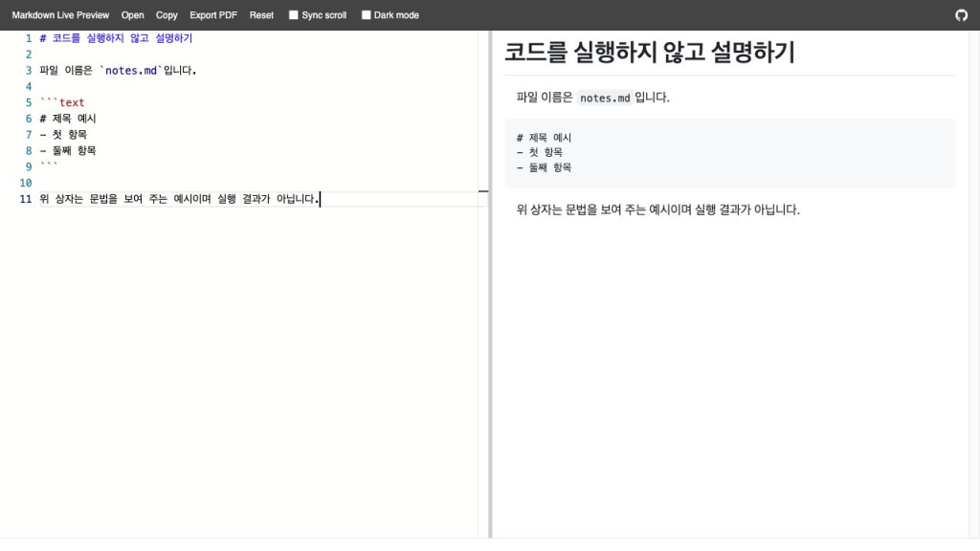Click preview paragraph '위 상자는 문법을 보여 주는…'
This screenshot has width=980, height=551.
coord(658,209)
